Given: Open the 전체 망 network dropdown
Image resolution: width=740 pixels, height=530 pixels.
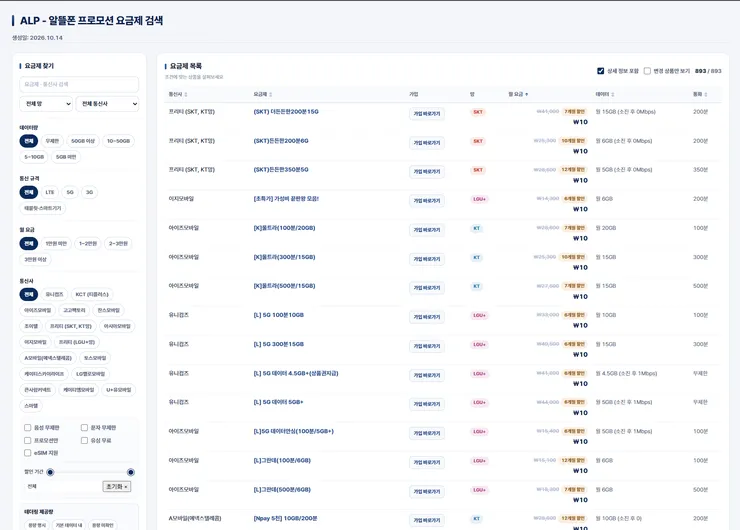Looking at the screenshot, I should click(x=46, y=104).
